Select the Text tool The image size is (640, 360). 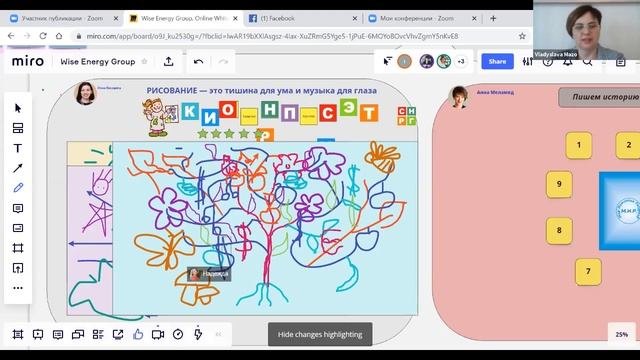[x=18, y=148]
